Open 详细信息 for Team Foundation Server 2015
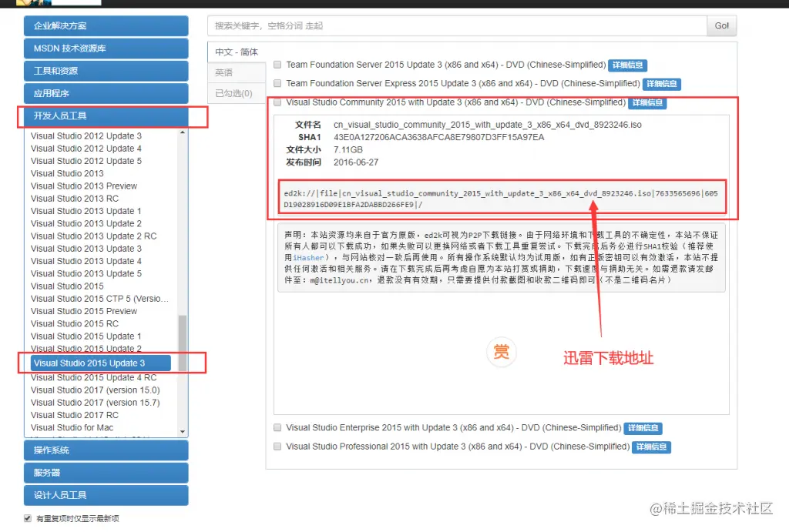 click(x=627, y=65)
